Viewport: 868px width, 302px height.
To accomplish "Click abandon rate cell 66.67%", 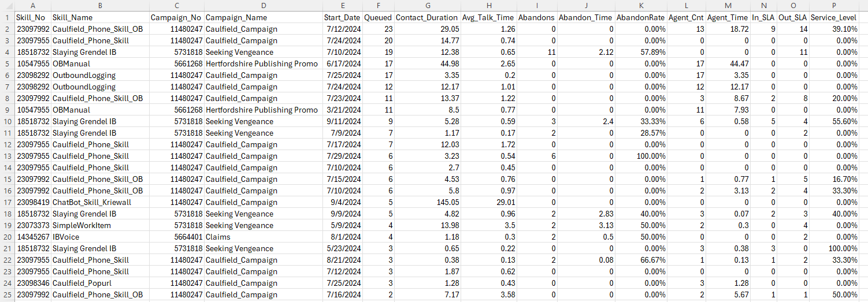I will (641, 260).
